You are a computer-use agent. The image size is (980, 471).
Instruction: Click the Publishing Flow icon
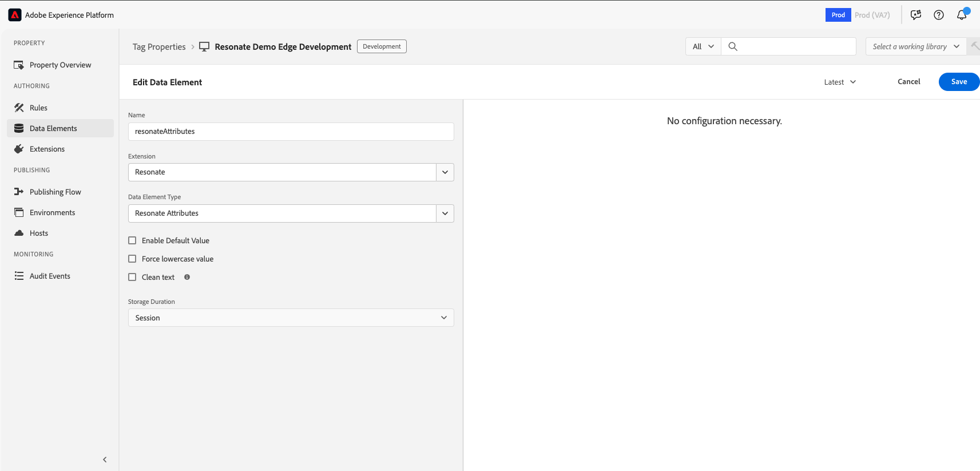[x=19, y=192]
